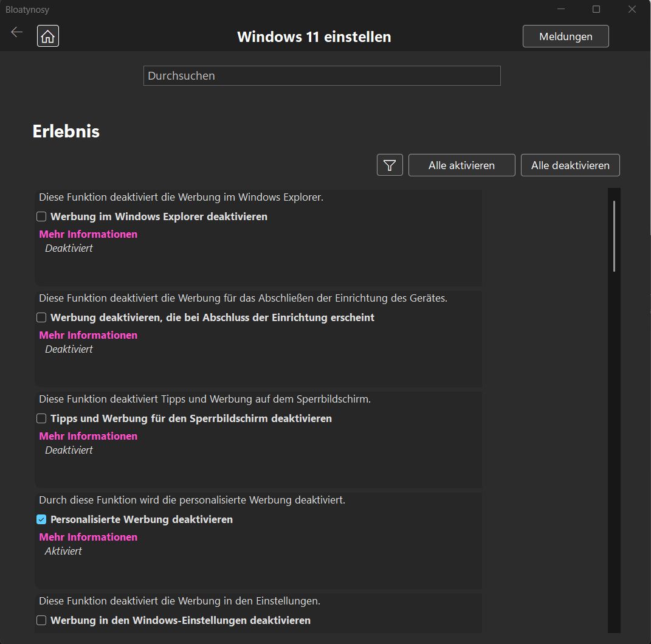Click description 'Diese Funktion deaktiviert die Werbung im Windows Explorer.'
The width and height of the screenshot is (651, 644).
coord(181,197)
